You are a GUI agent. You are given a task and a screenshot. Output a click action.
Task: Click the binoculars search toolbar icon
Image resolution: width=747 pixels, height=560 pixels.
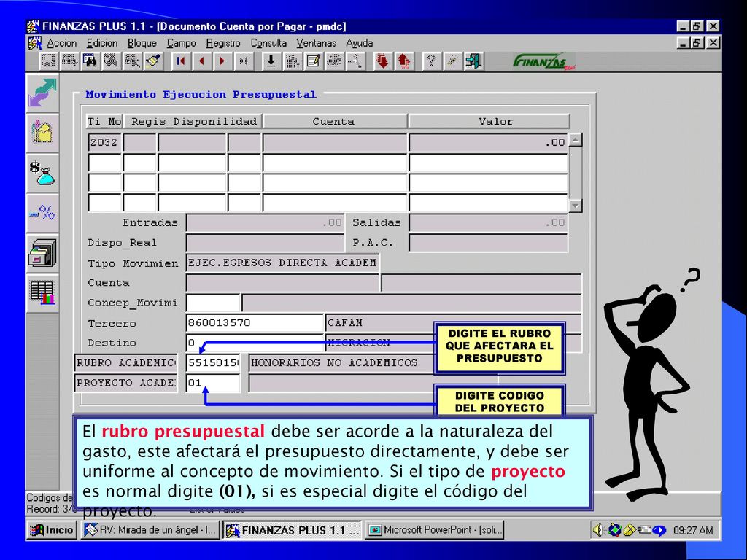point(90,61)
